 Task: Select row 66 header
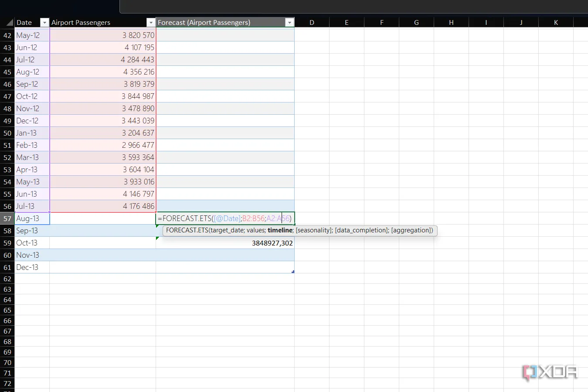7,320
